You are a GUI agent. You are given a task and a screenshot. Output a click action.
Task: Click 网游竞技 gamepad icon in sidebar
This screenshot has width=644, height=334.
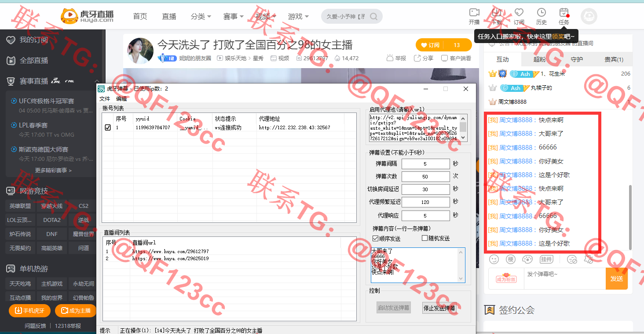(10, 191)
